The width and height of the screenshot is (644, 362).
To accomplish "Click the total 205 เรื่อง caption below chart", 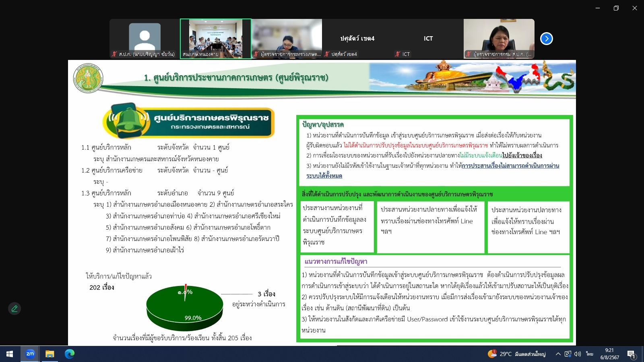I will [182, 338].
